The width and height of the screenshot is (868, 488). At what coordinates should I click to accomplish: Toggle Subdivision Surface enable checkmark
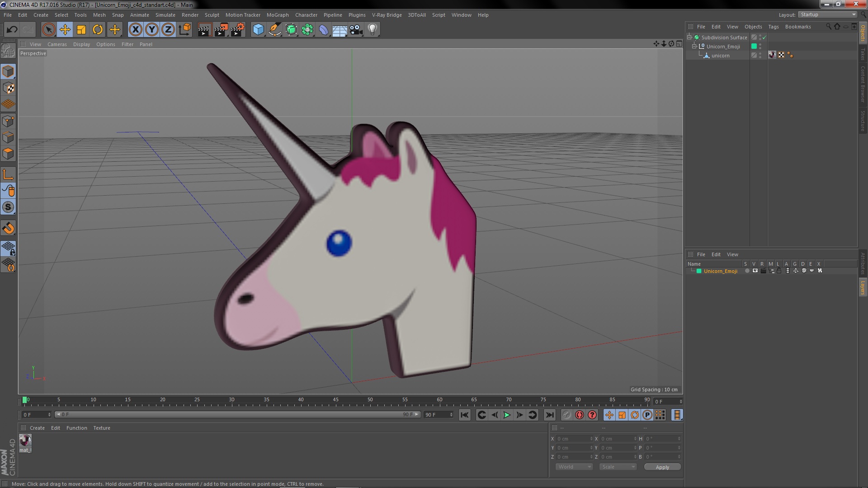point(764,38)
